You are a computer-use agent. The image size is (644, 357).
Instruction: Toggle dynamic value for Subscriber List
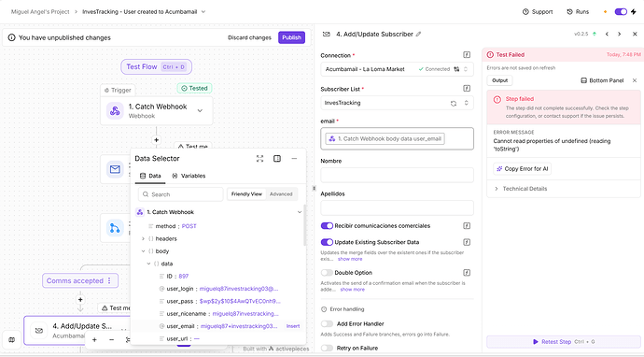(x=467, y=89)
